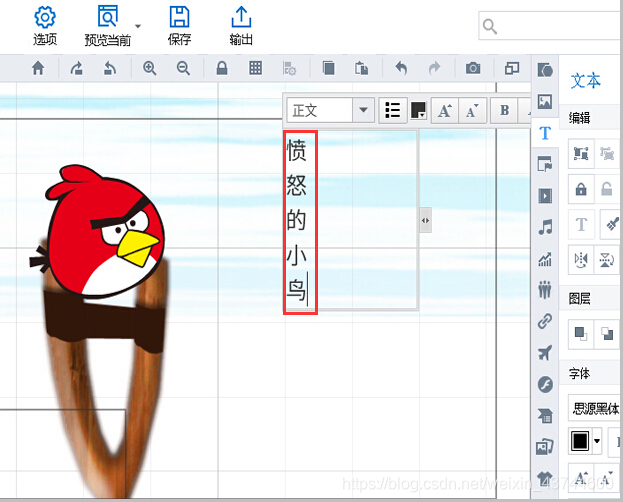Zoom in on the canvas

[x=150, y=68]
